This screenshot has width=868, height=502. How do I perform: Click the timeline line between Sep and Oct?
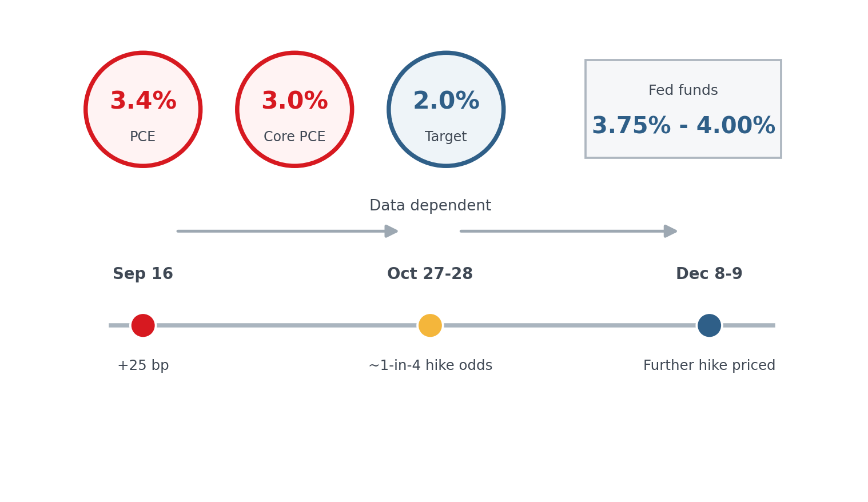286,325
